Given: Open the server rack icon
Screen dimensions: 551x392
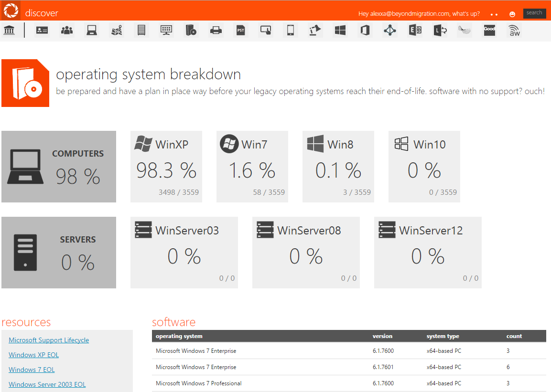Looking at the screenshot, I should pos(141,30).
